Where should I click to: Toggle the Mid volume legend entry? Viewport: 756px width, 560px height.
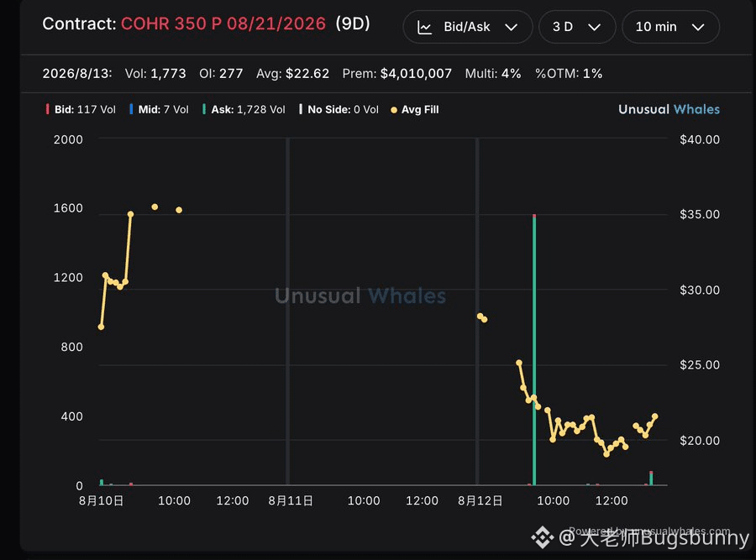[x=159, y=109]
